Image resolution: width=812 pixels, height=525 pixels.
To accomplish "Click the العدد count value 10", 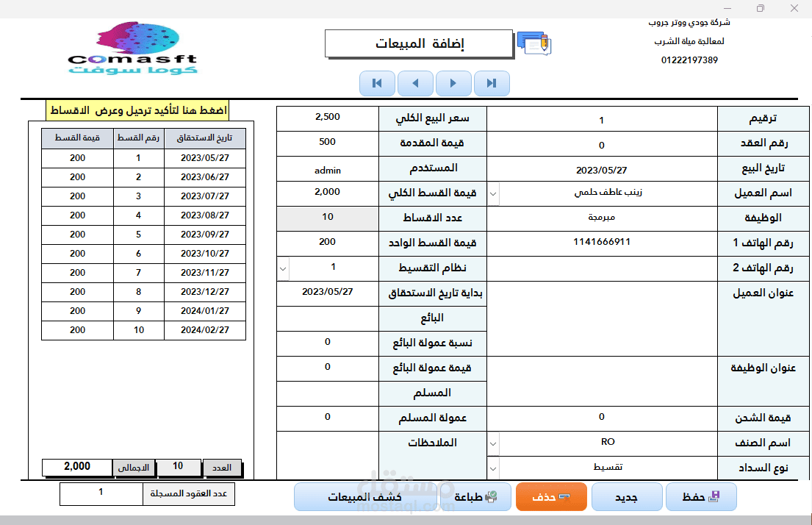I will (x=178, y=467).
